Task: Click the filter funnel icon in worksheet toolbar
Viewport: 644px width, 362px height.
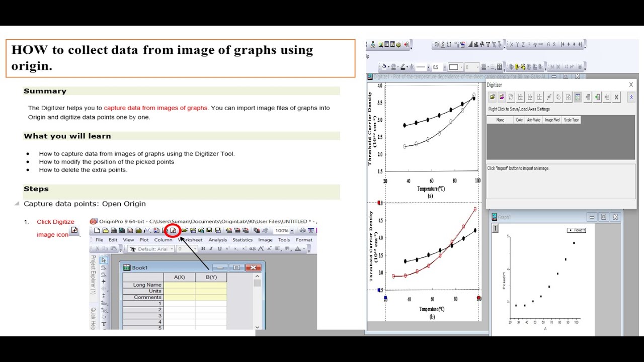Action: [488, 44]
